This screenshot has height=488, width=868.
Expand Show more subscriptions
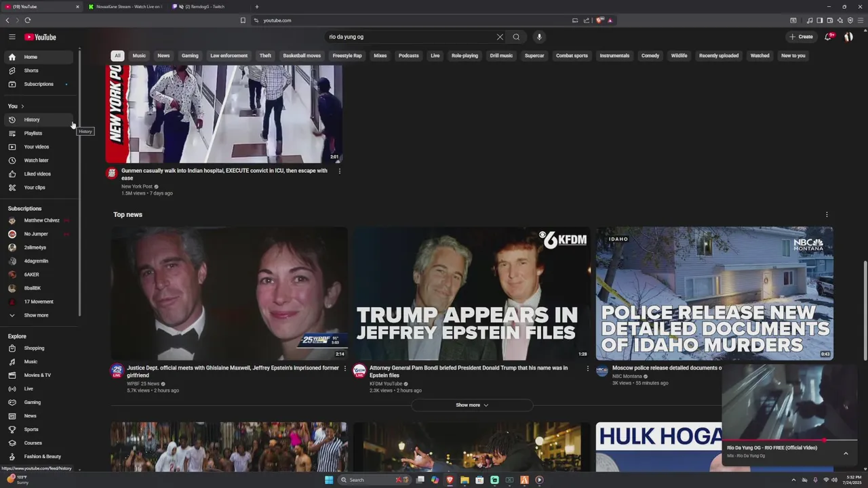39,315
